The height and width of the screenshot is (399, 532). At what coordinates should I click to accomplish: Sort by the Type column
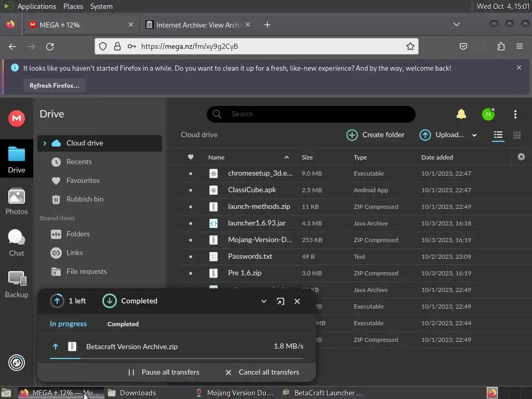click(x=360, y=157)
